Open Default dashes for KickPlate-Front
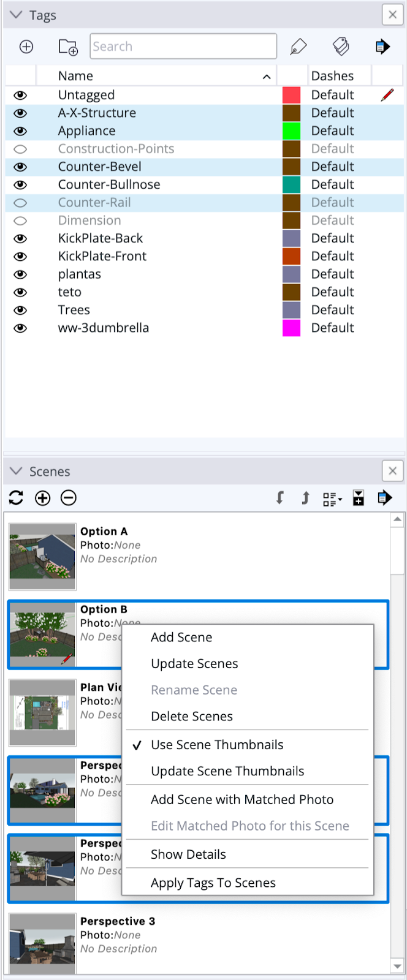Image resolution: width=407 pixels, height=980 pixels. 332,256
